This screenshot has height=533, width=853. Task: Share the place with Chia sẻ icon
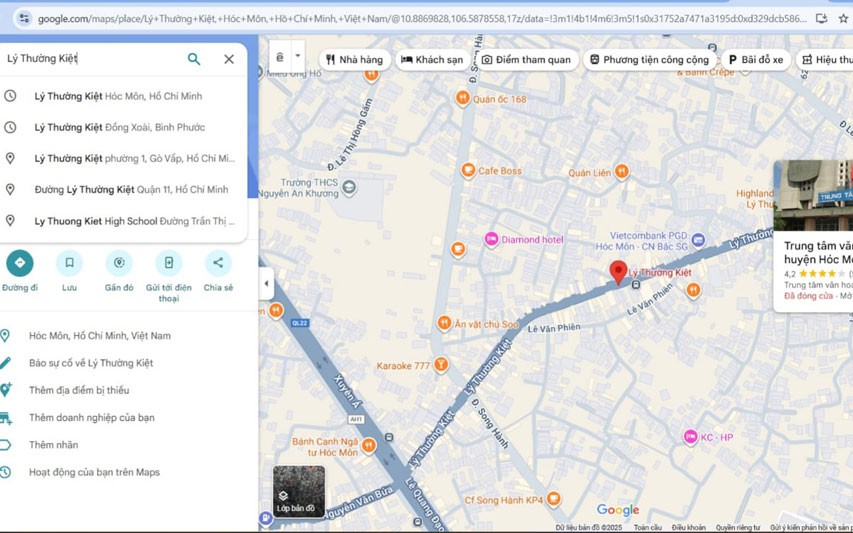click(x=218, y=263)
